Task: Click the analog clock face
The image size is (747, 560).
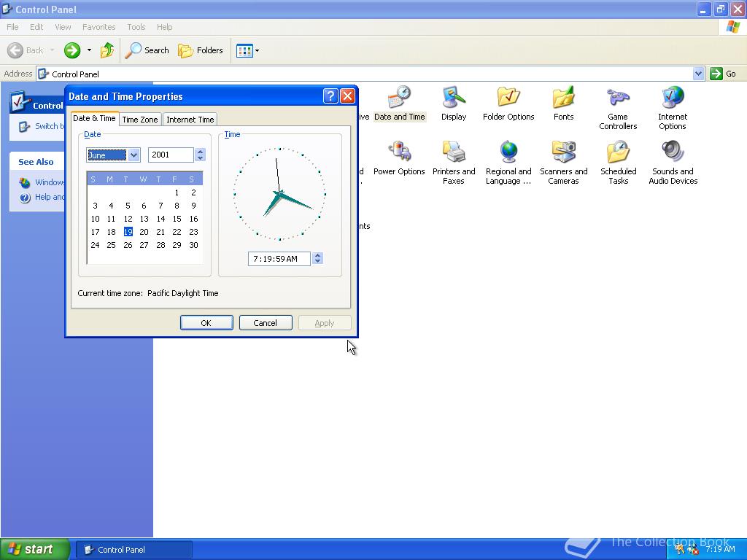Action: click(x=279, y=194)
